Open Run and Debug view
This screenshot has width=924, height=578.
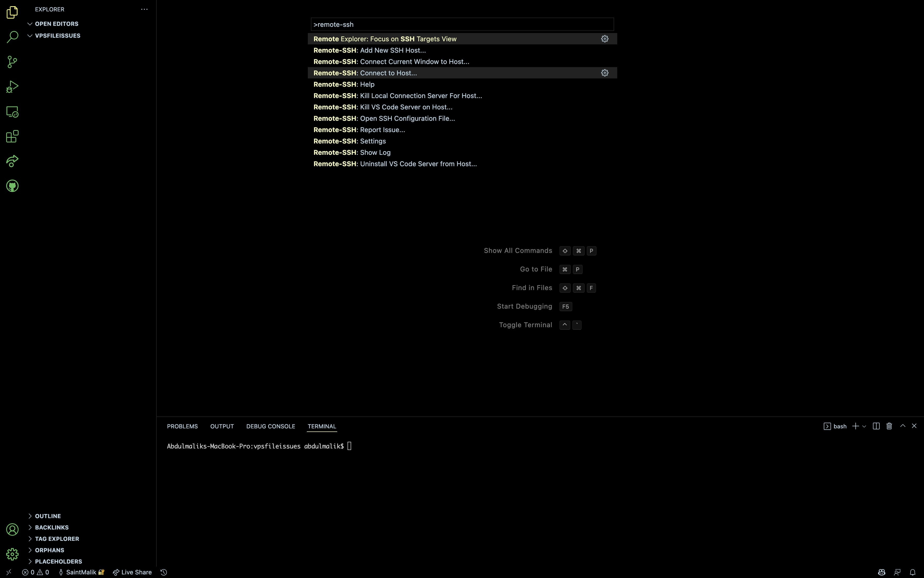coord(12,87)
